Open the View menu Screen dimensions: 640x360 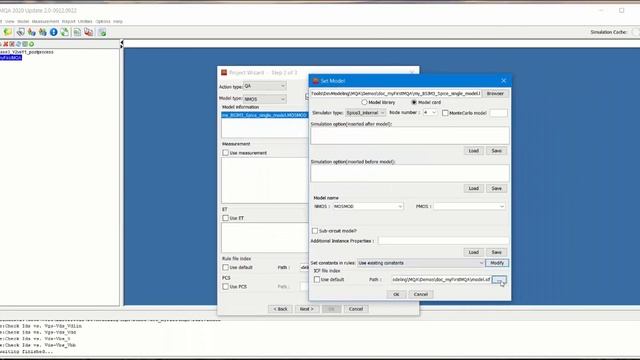coord(10,21)
